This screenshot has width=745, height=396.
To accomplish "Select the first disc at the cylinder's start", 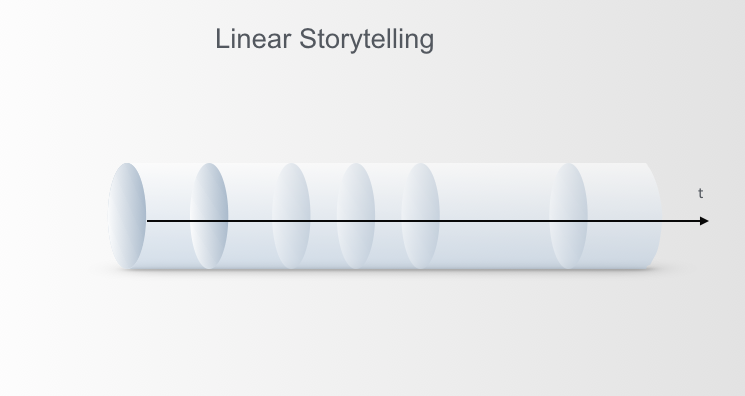I will click(127, 216).
